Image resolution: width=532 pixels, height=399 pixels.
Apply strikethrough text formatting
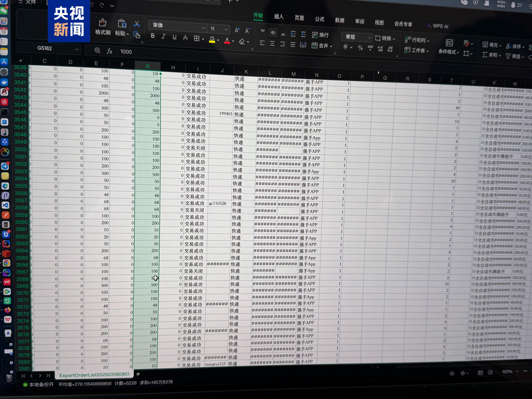[185, 38]
